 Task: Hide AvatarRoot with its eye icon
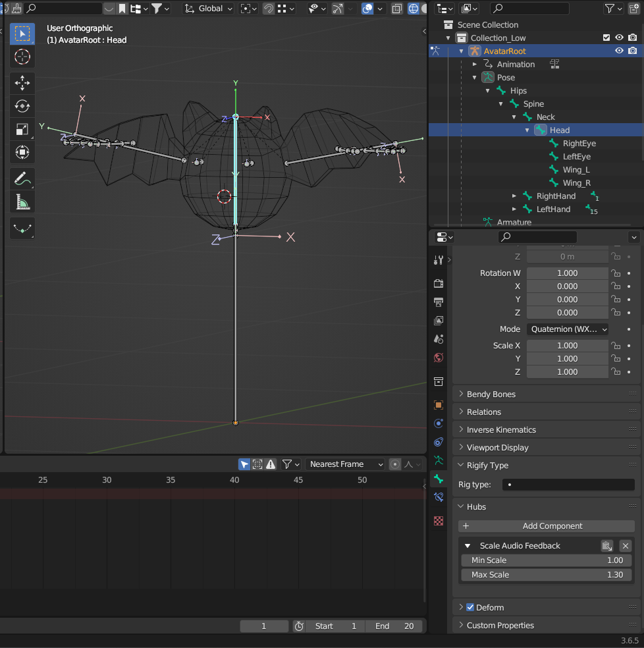[619, 51]
